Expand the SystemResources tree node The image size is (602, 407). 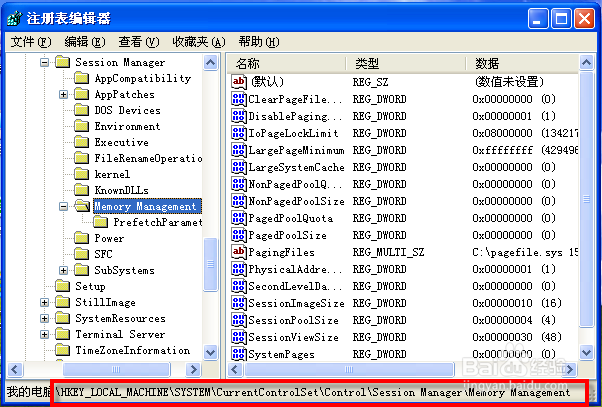(45, 319)
